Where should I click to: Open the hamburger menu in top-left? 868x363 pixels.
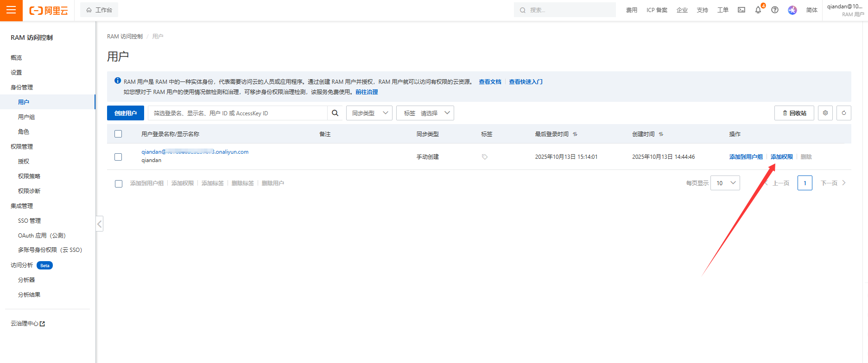11,10
